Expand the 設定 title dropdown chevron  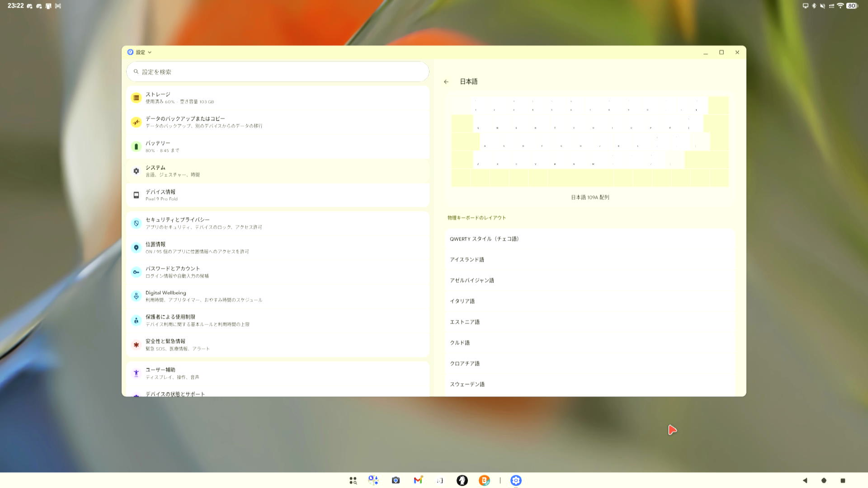click(x=150, y=52)
